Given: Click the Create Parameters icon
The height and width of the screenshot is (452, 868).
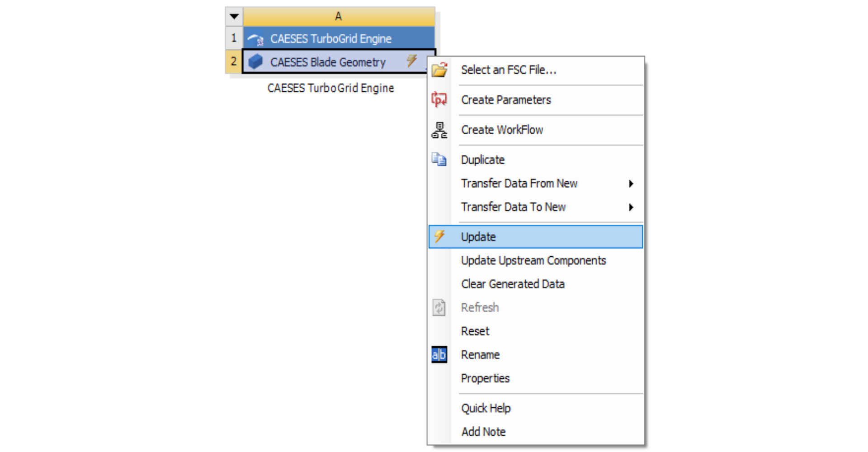Looking at the screenshot, I should (439, 99).
